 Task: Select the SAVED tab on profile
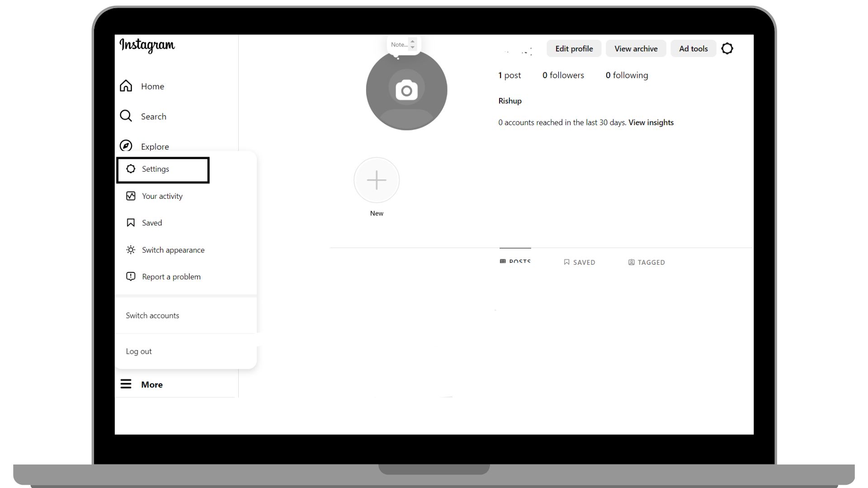pyautogui.click(x=580, y=262)
